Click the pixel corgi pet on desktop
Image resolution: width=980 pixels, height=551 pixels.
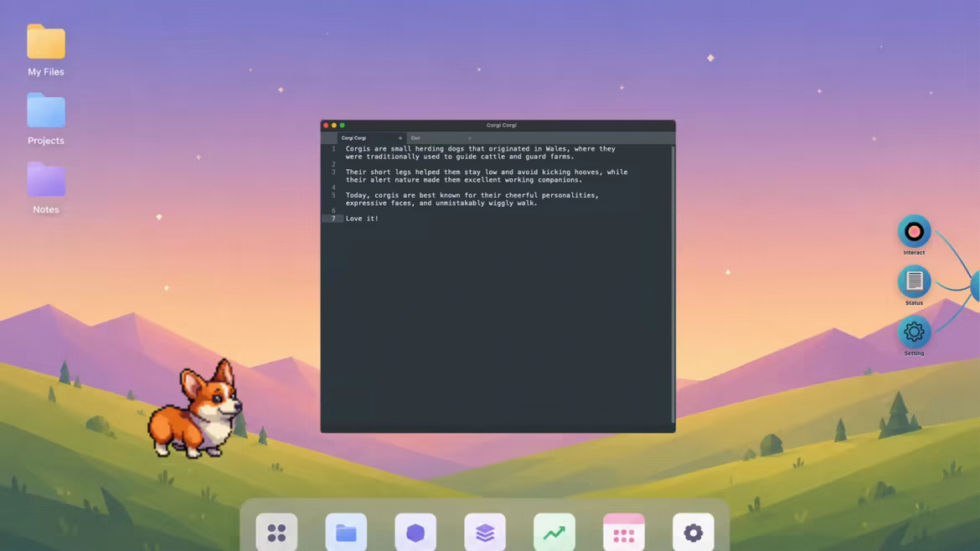(195, 409)
